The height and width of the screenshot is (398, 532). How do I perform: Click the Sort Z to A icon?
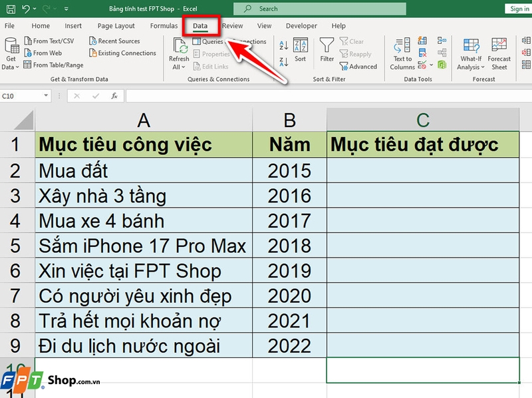point(283,61)
